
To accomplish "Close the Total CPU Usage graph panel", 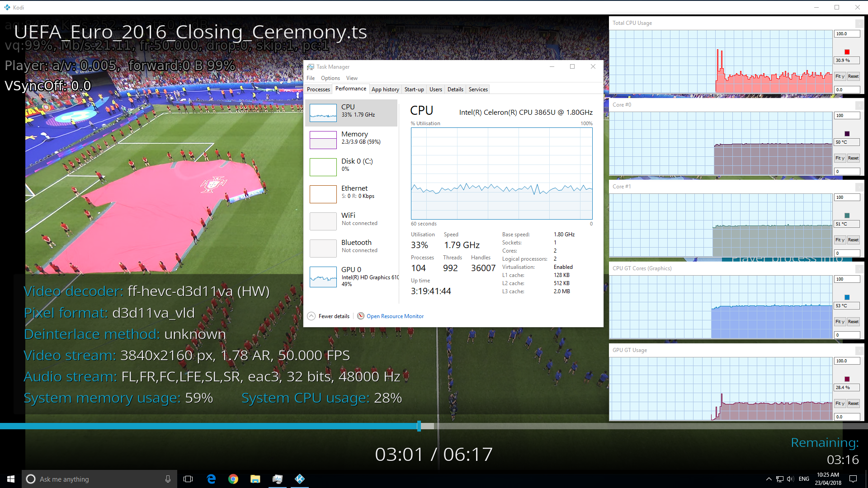I will [859, 23].
